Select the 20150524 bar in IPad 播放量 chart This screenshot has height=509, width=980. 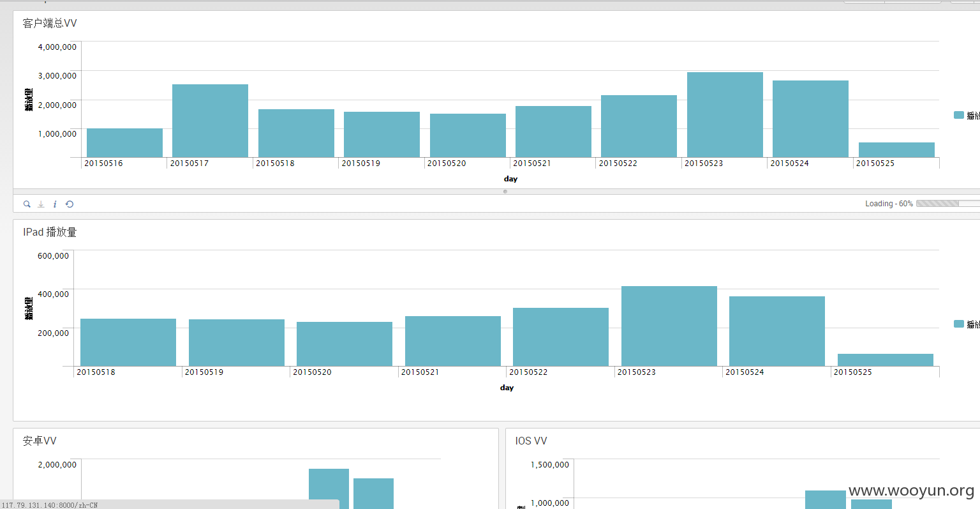pos(777,331)
